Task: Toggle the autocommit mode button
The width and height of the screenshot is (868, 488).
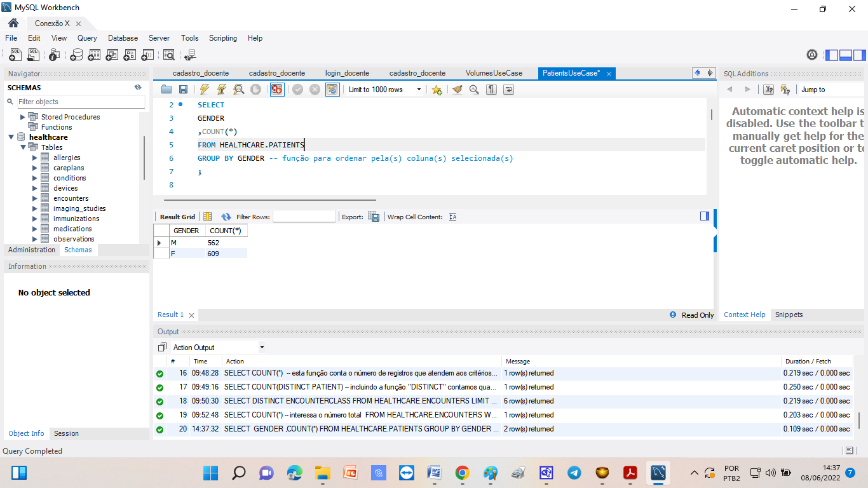Action: coord(332,90)
